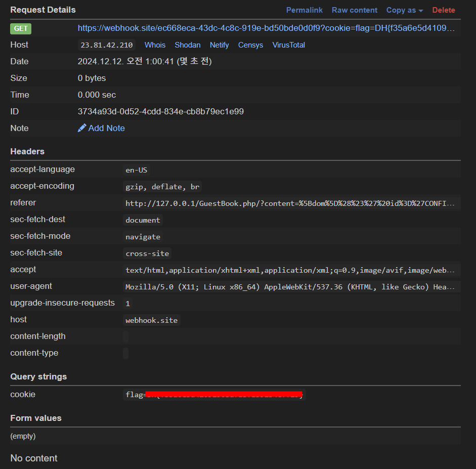This screenshot has width=476, height=469.
Task: Select the sec-fetch-site value cross-site
Action: click(147, 253)
